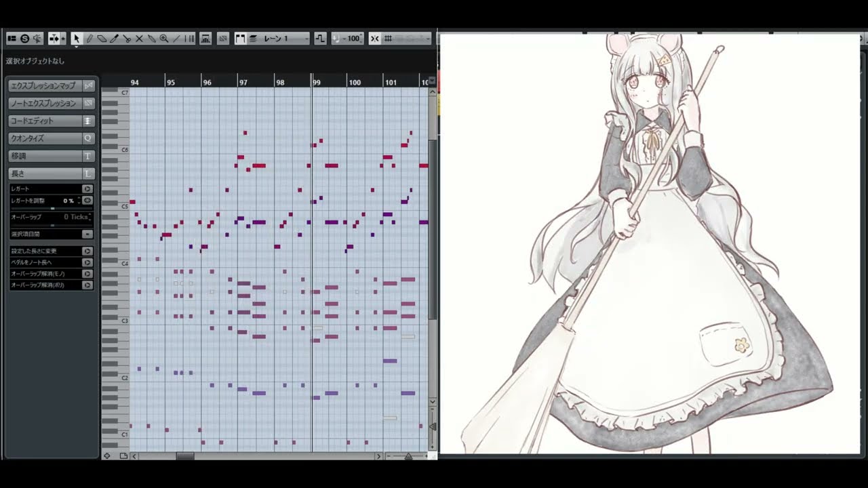Toggle Acoustic Feedback speaker icon

click(37, 39)
